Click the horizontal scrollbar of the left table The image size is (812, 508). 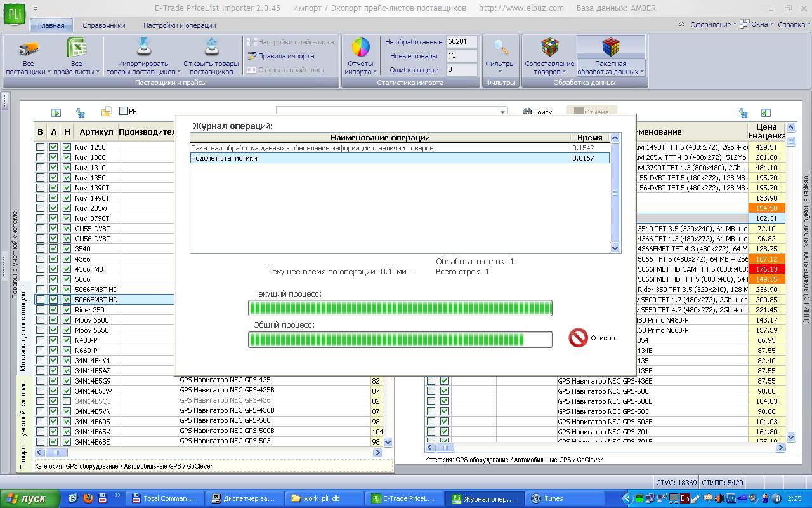[209, 453]
